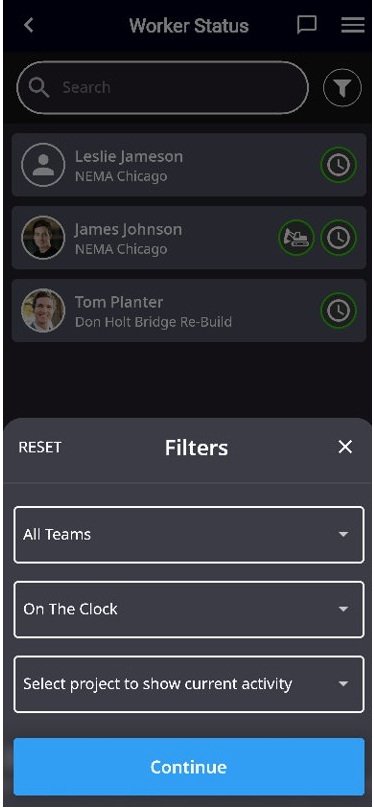Open the hamburger menu
This screenshot has height=808, width=374.
pyautogui.click(x=353, y=25)
